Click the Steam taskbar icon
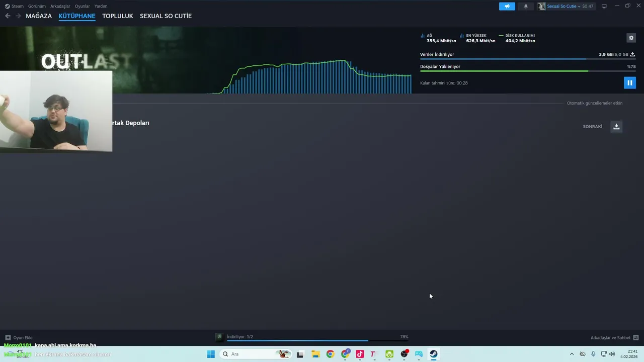Image resolution: width=644 pixels, height=362 pixels. click(x=433, y=354)
